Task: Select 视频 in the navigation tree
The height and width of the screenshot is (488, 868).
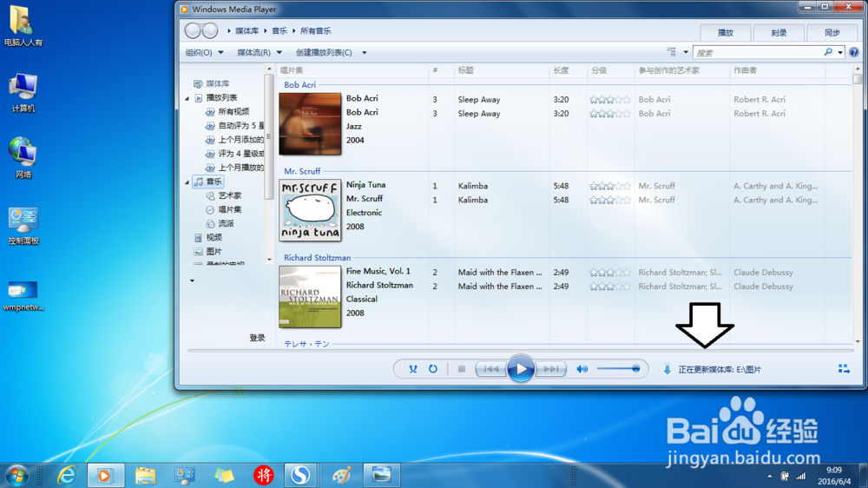Action: tap(208, 237)
